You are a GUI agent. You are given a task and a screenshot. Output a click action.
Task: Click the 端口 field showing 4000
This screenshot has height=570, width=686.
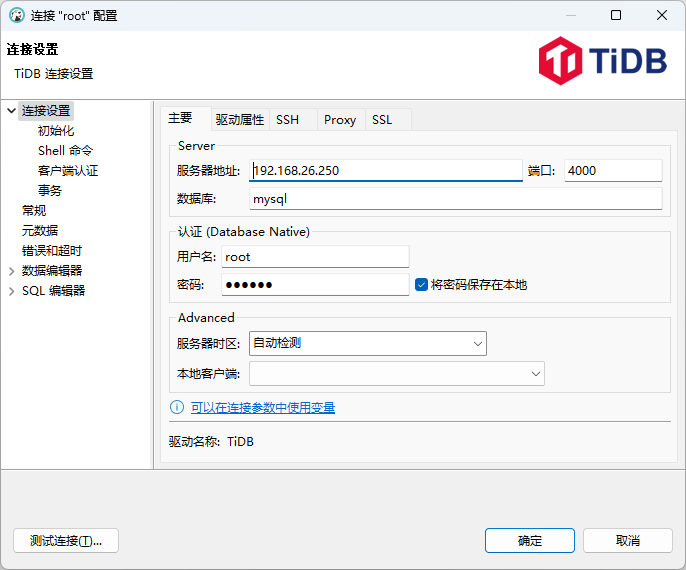613,171
